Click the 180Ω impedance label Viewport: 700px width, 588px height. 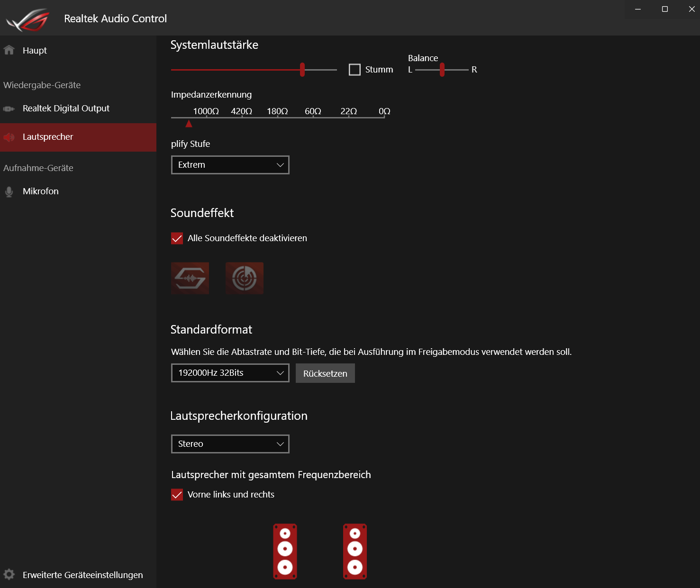278,111
